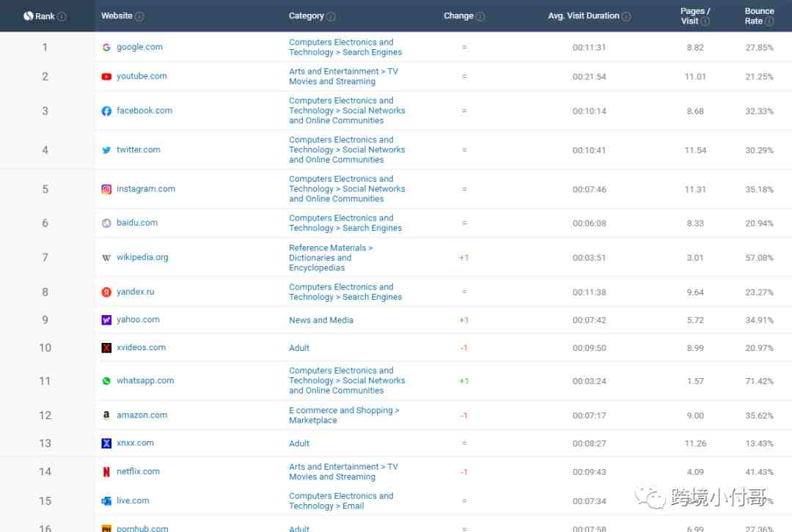Click yandex.ru's 9.64 pages per visit
Viewport: 792px width, 532px height.
pyautogui.click(x=695, y=292)
